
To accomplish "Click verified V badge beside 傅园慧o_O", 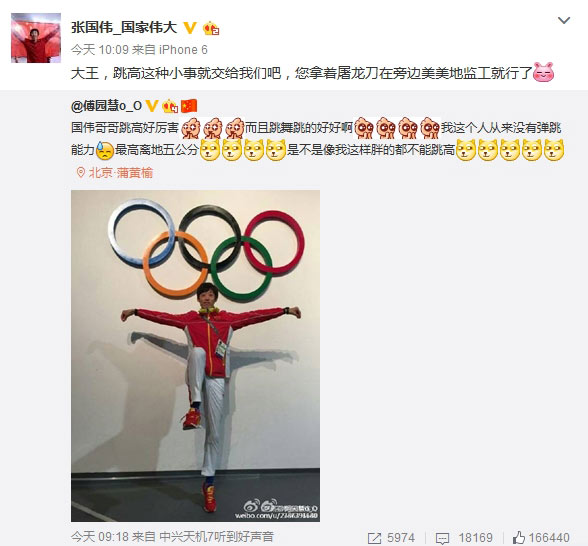I will pos(152,106).
